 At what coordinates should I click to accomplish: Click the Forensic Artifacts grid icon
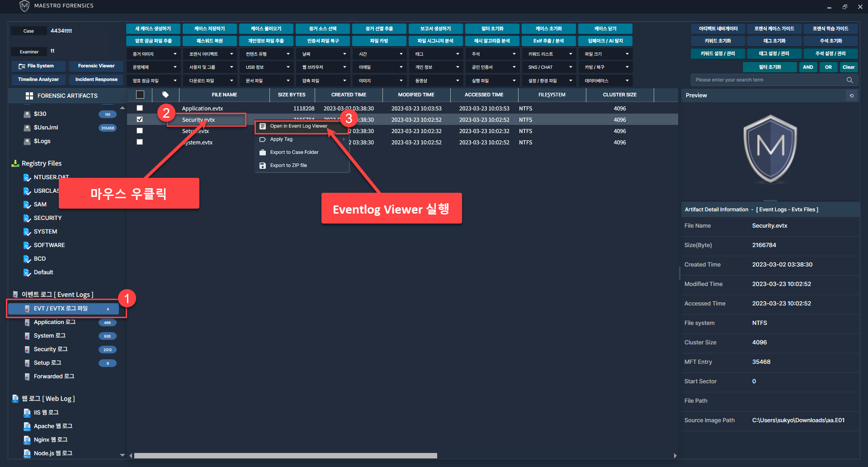click(29, 96)
